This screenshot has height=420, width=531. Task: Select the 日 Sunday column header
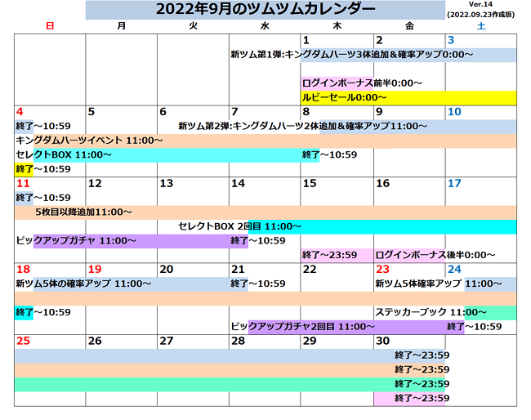pos(50,26)
